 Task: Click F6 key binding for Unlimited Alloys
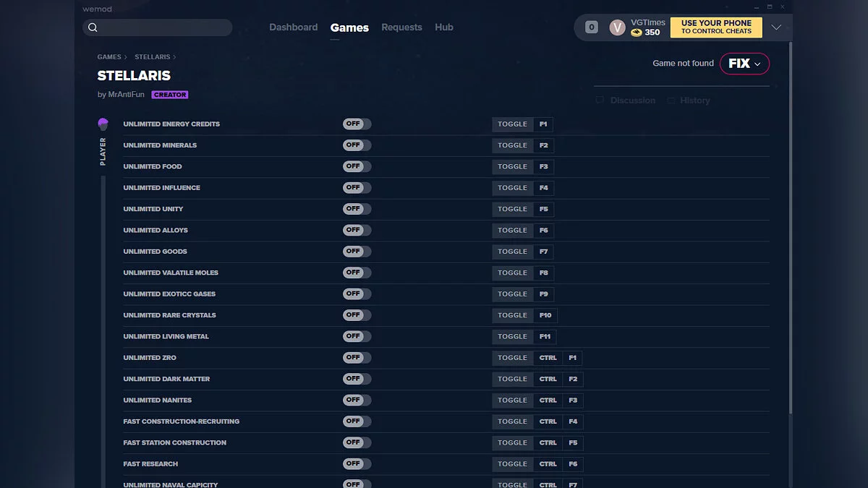tap(543, 231)
